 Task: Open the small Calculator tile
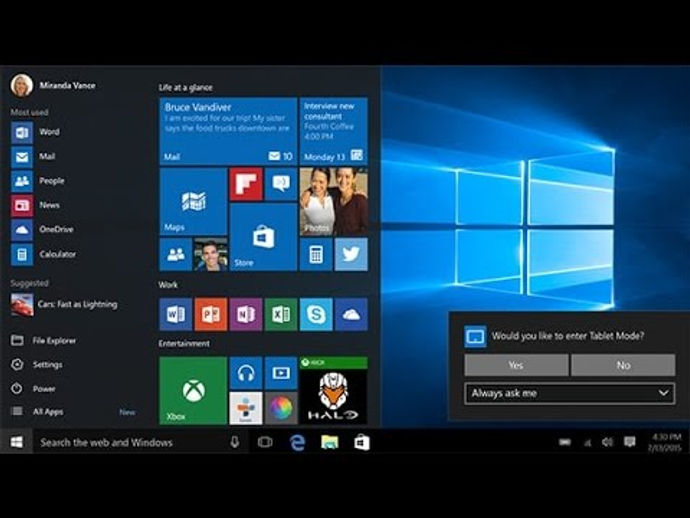316,254
